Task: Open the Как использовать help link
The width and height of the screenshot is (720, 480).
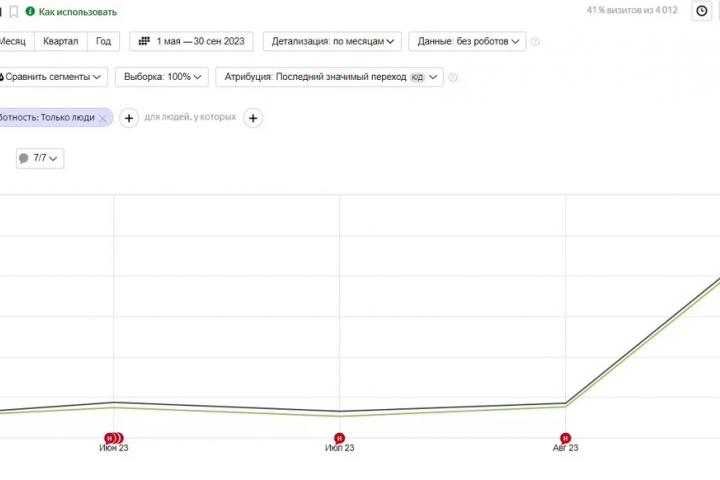Action: (x=78, y=12)
